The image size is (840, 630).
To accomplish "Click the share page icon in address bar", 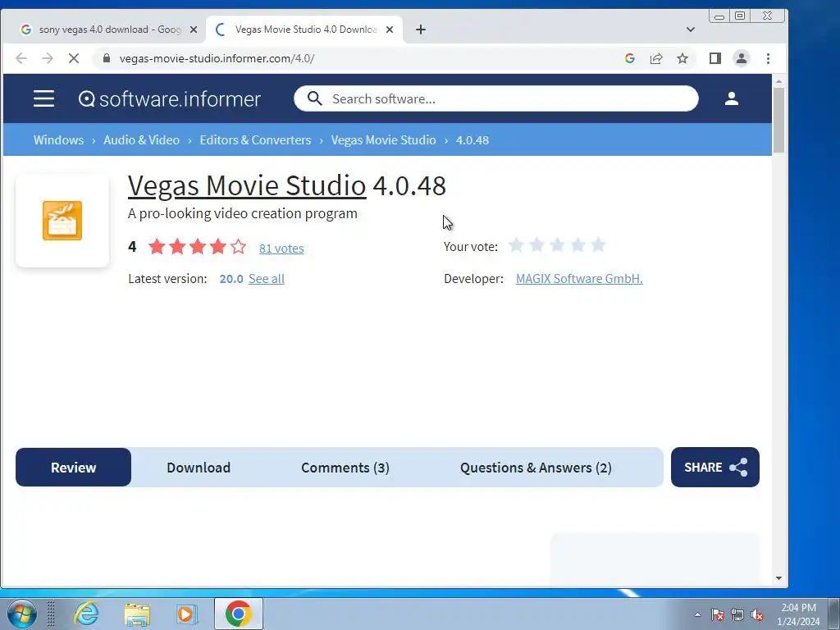I will point(656,58).
